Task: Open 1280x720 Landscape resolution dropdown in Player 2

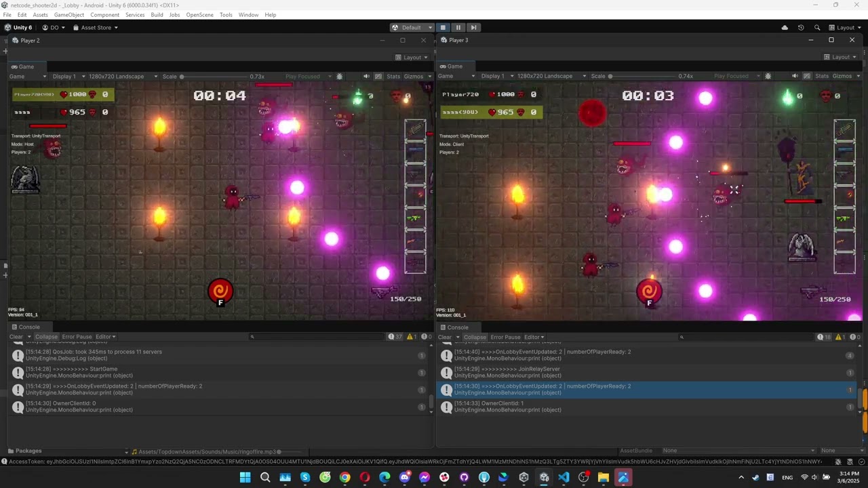Action: click(124, 77)
